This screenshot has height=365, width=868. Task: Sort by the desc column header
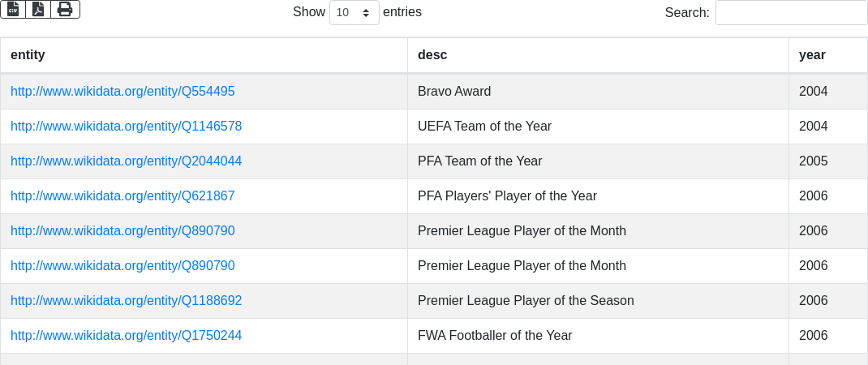click(432, 55)
